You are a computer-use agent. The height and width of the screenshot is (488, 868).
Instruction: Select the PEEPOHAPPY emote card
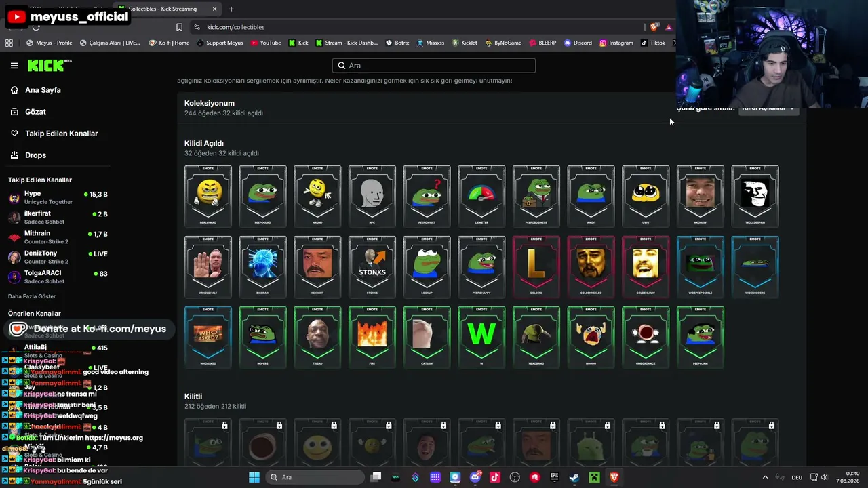pyautogui.click(x=481, y=267)
